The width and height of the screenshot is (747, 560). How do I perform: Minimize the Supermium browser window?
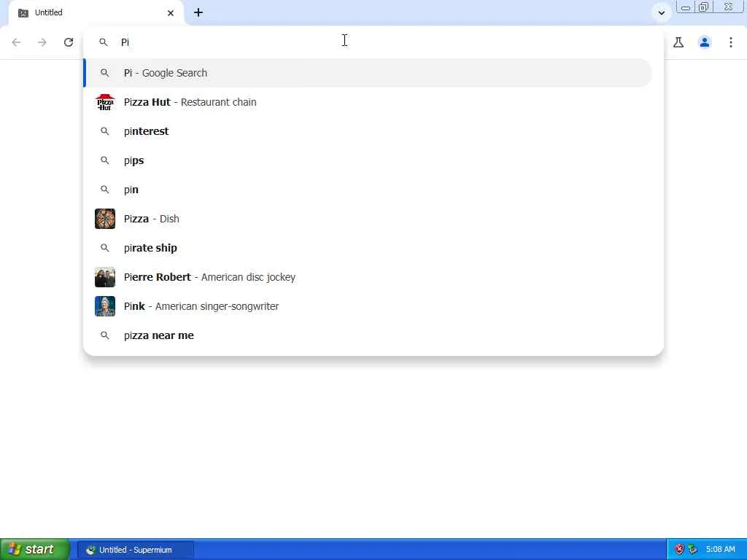point(685,7)
